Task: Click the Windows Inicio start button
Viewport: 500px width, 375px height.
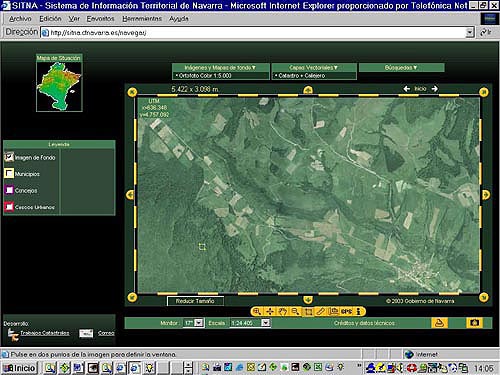Action: pos(19,368)
